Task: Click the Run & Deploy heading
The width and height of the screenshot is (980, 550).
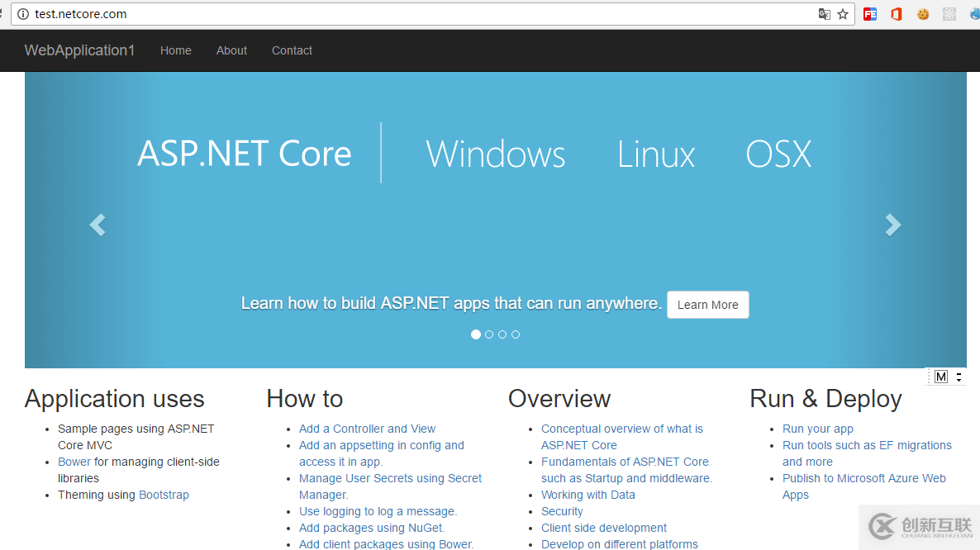Action: (825, 399)
